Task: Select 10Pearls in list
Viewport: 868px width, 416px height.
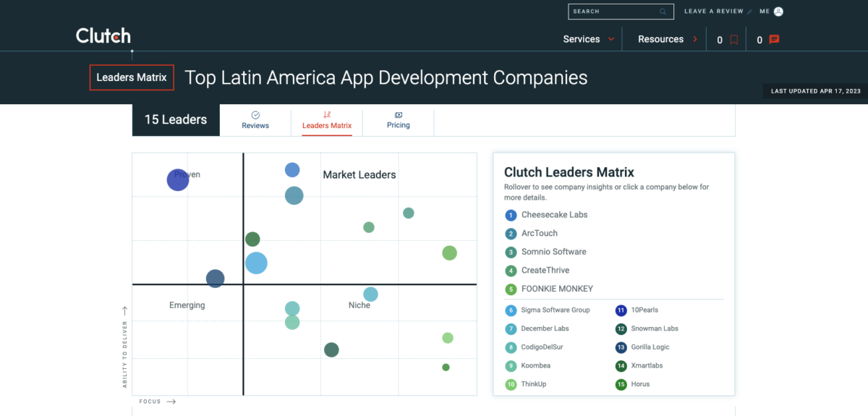Action: (644, 310)
